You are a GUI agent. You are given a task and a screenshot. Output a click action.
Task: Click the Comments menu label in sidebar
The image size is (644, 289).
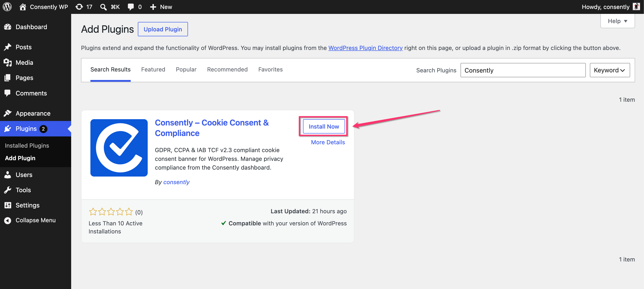(x=31, y=93)
